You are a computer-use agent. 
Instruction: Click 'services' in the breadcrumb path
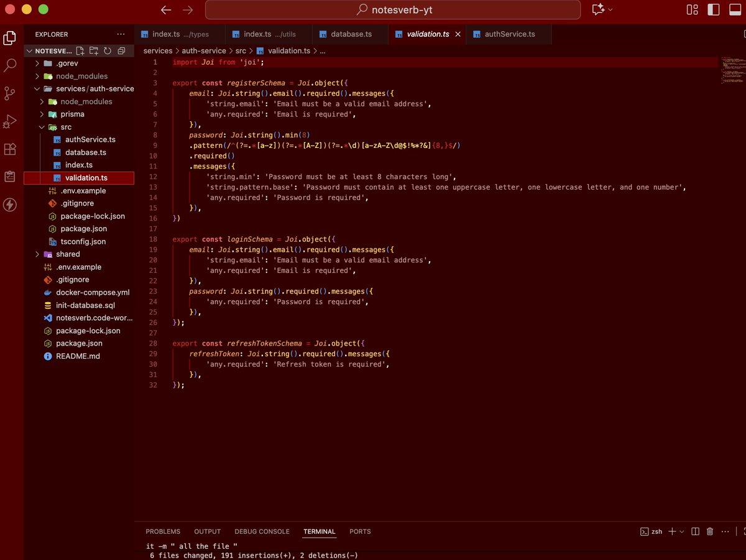coord(158,51)
